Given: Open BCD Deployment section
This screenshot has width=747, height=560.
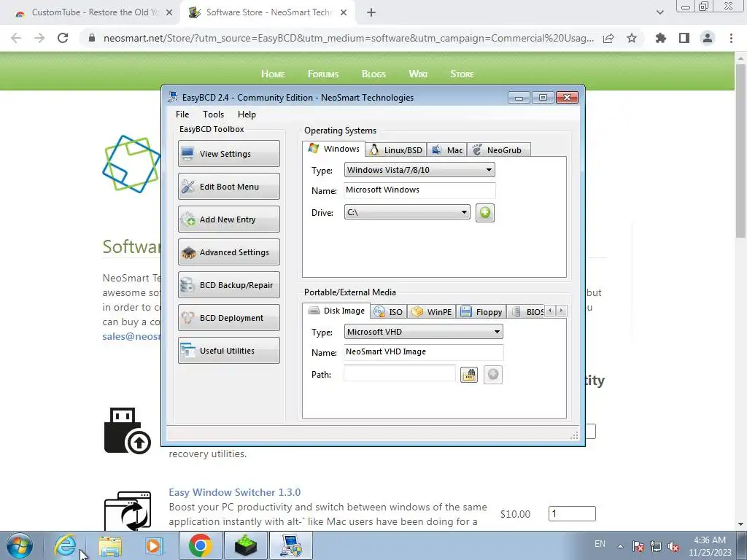Looking at the screenshot, I should click(x=228, y=318).
